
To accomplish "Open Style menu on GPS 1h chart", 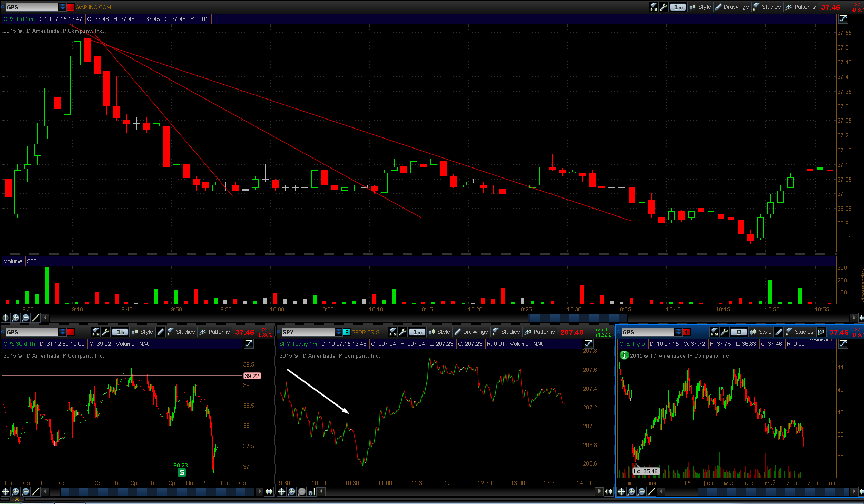I will (142, 332).
